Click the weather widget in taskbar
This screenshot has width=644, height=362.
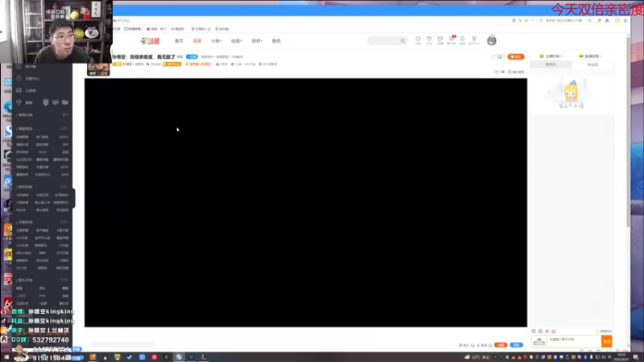tap(477, 357)
